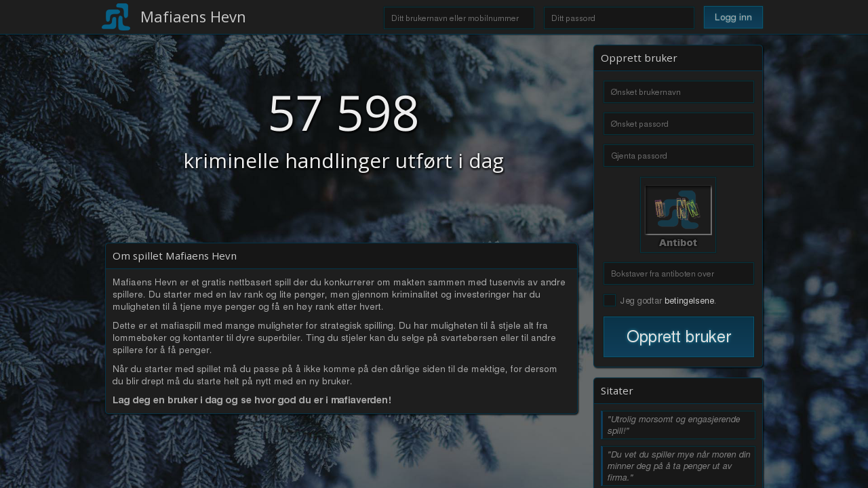Click the Mafiaens Hevn logo icon
Image resolution: width=868 pixels, height=488 pixels.
coord(116,17)
